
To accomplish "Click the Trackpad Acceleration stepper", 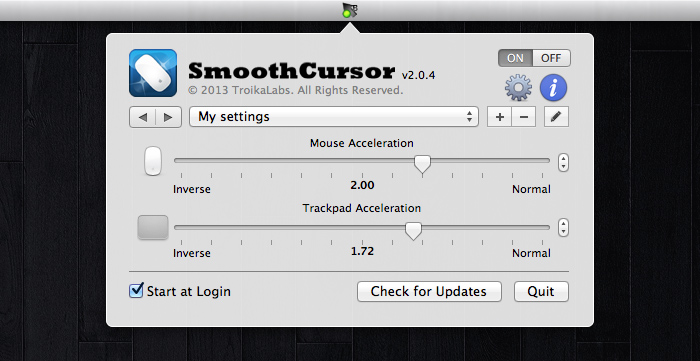I will (x=563, y=227).
